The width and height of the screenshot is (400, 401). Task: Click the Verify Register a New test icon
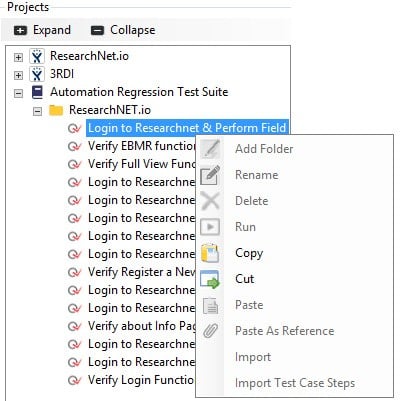74,272
